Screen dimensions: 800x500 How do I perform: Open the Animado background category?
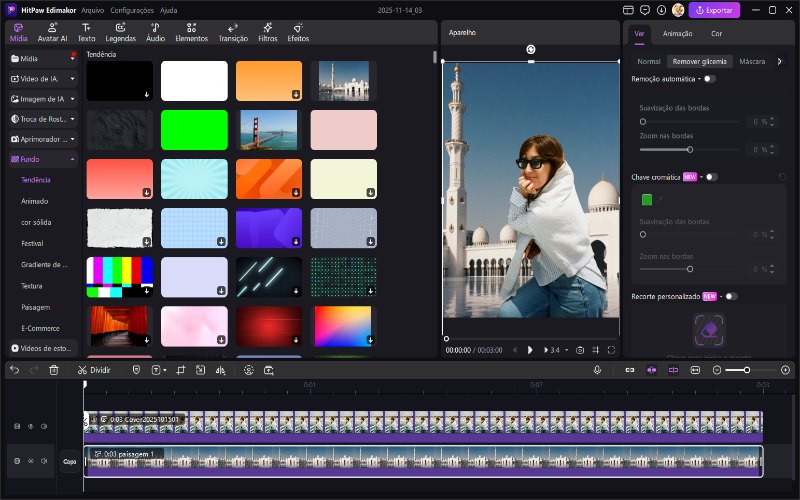tap(35, 201)
